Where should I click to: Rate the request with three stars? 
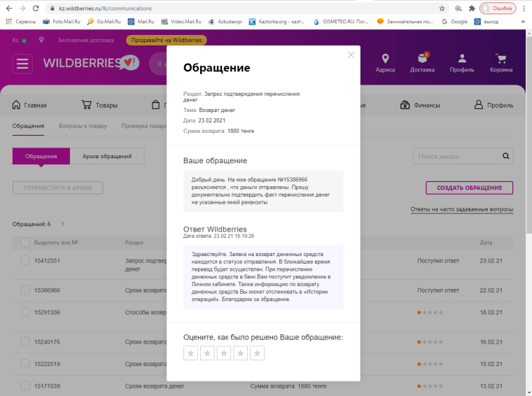pyautogui.click(x=224, y=353)
